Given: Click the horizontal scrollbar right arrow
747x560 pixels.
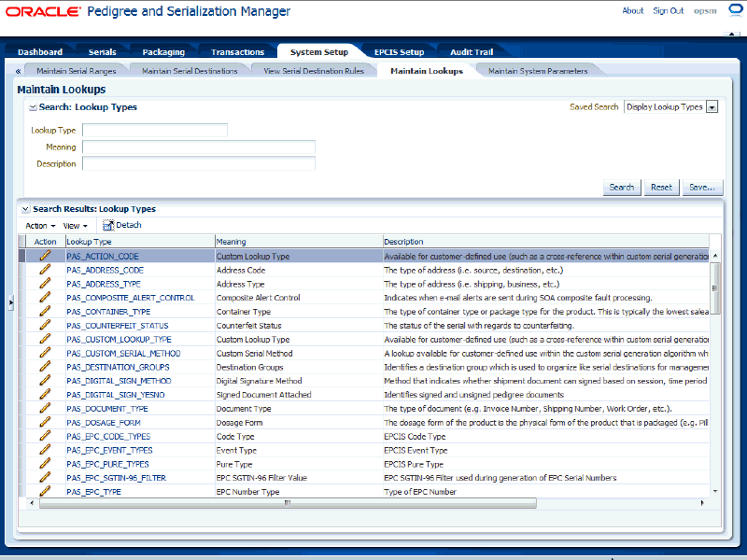Looking at the screenshot, I should (702, 503).
